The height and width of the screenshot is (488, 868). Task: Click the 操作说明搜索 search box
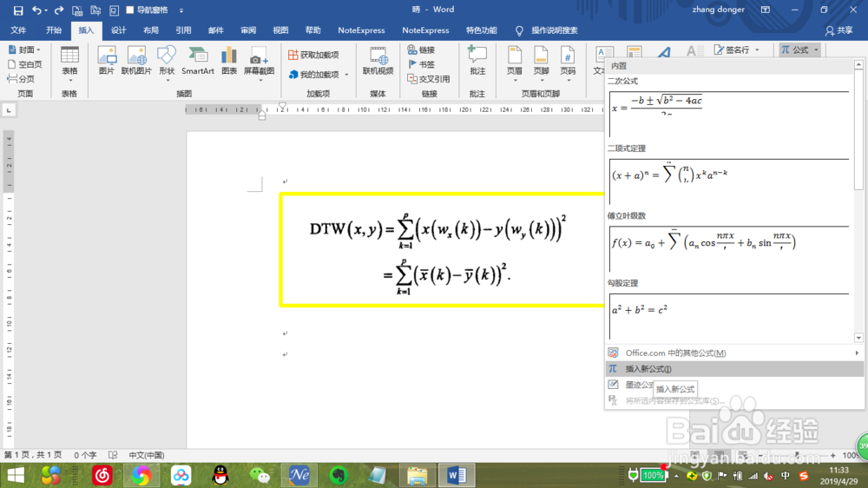click(554, 30)
